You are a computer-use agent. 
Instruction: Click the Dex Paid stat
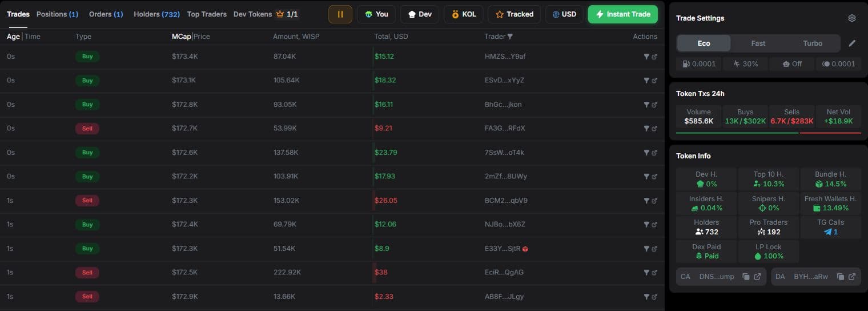coord(706,252)
